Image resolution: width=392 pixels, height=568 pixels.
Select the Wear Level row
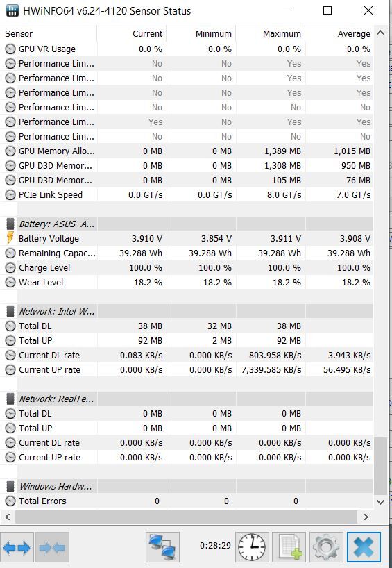(187, 282)
